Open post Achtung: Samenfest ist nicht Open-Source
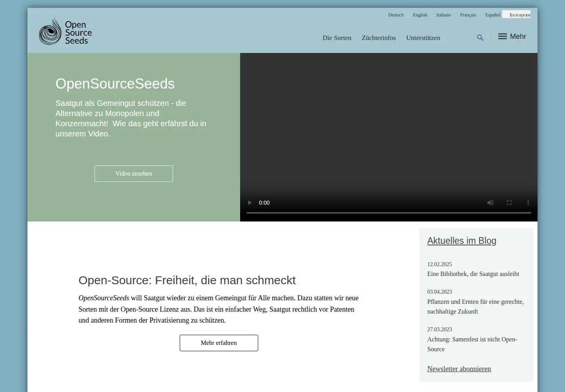This screenshot has width=565, height=392. click(x=472, y=344)
